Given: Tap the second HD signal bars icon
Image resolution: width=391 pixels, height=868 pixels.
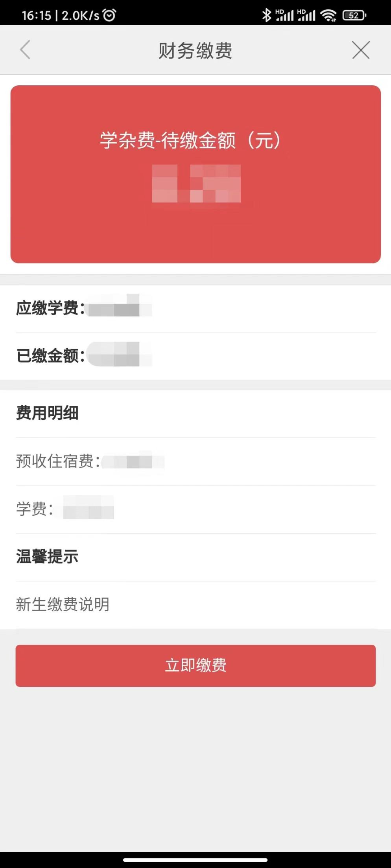Looking at the screenshot, I should click(306, 15).
